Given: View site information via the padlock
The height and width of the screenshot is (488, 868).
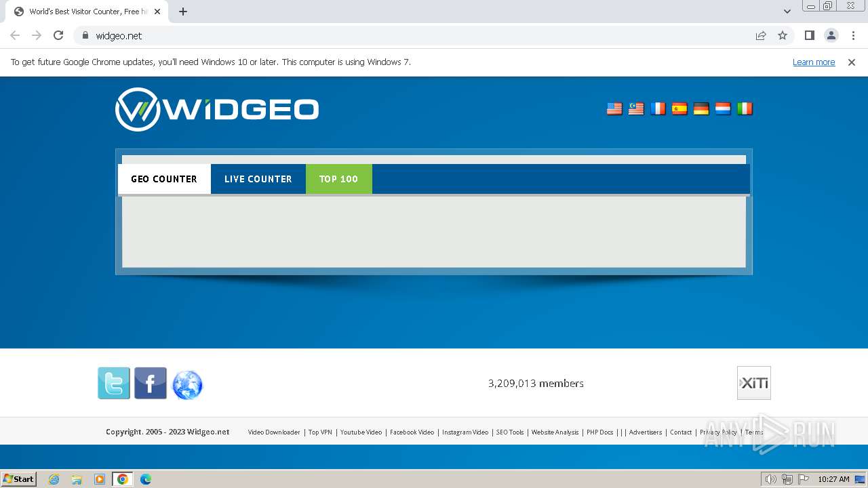Looking at the screenshot, I should click(85, 35).
